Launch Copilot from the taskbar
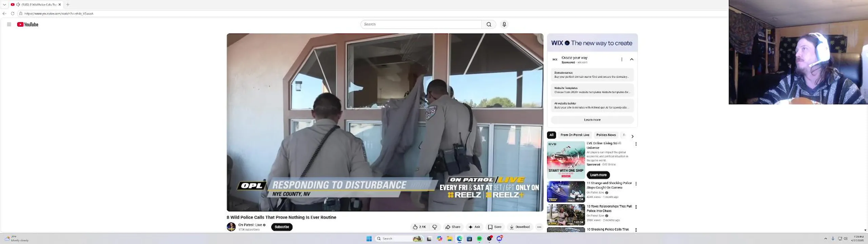The width and height of the screenshot is (868, 244). pos(439,239)
